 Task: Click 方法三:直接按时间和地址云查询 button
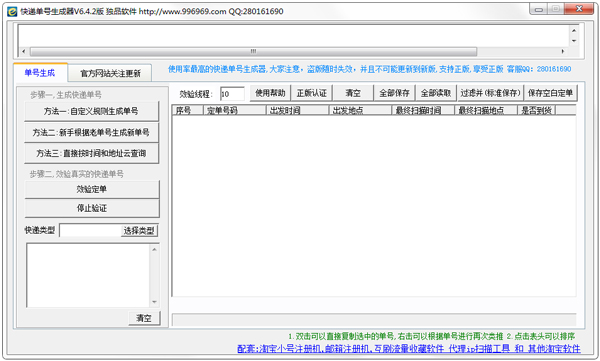(91, 154)
